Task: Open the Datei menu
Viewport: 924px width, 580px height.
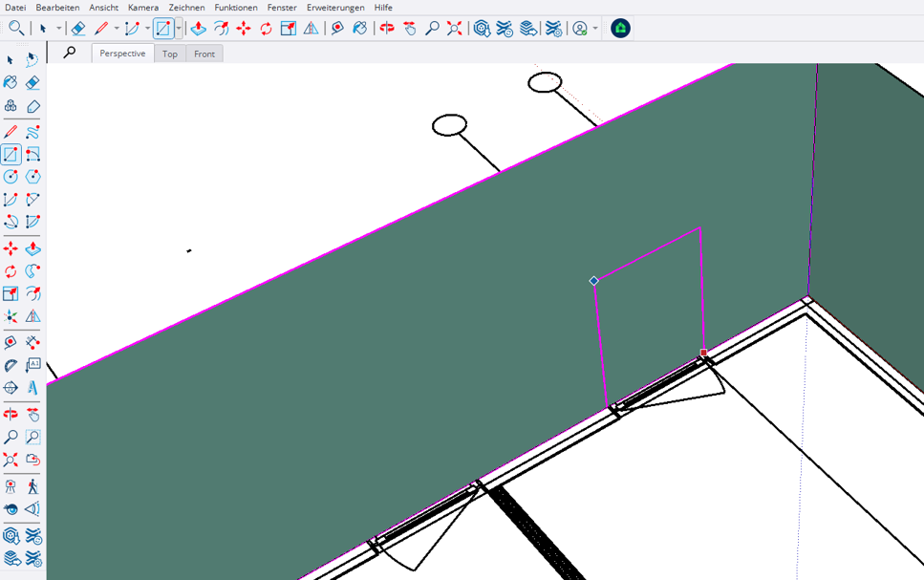Action: coord(15,8)
